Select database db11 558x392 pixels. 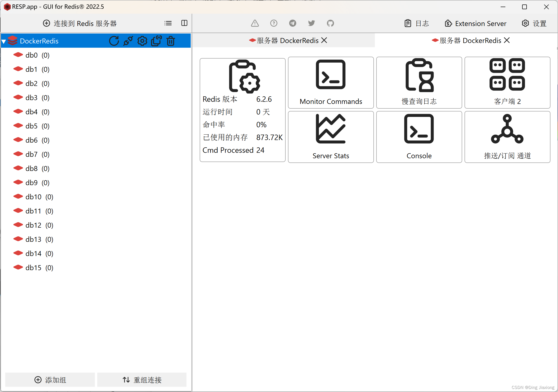tap(96, 211)
